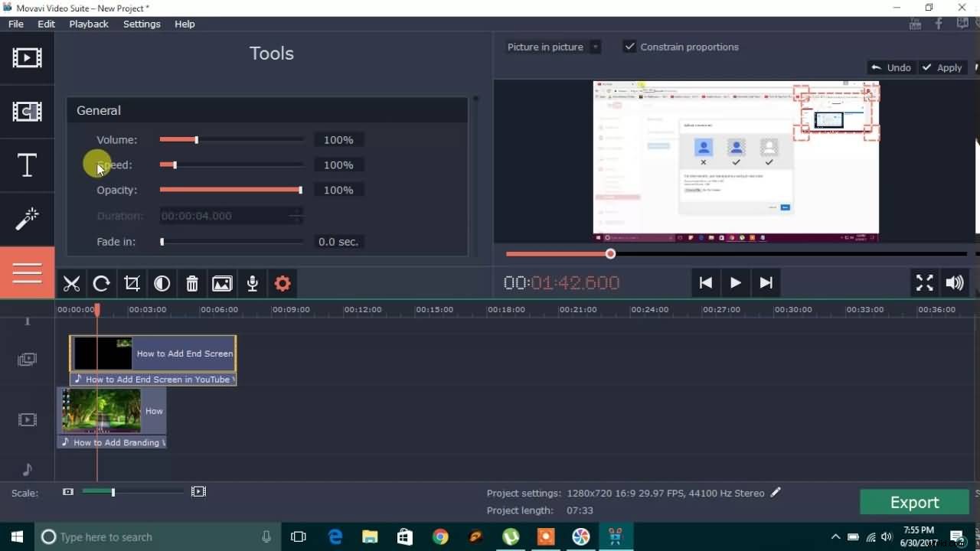Open the color adjustments tool
Screen dimensions: 980x551
point(162,283)
